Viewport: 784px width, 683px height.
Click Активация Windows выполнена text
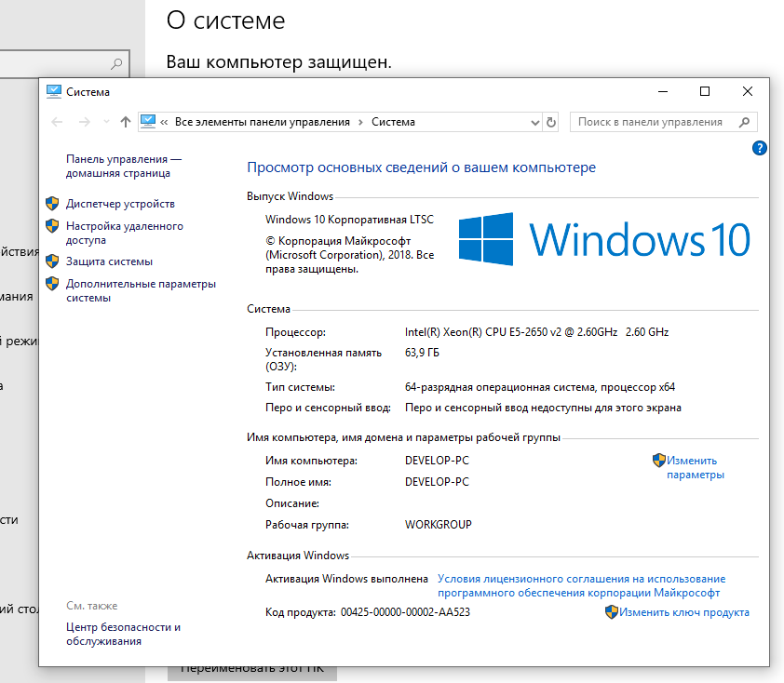(346, 579)
